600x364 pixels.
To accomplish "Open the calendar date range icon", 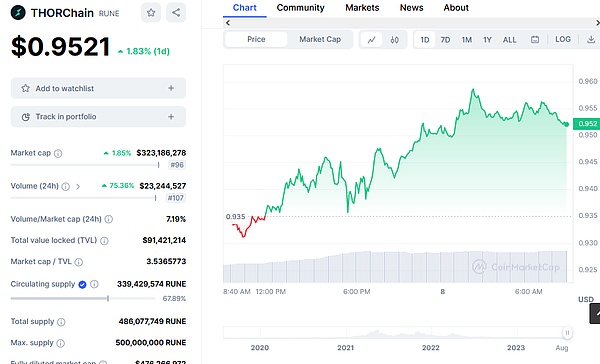I will point(535,39).
